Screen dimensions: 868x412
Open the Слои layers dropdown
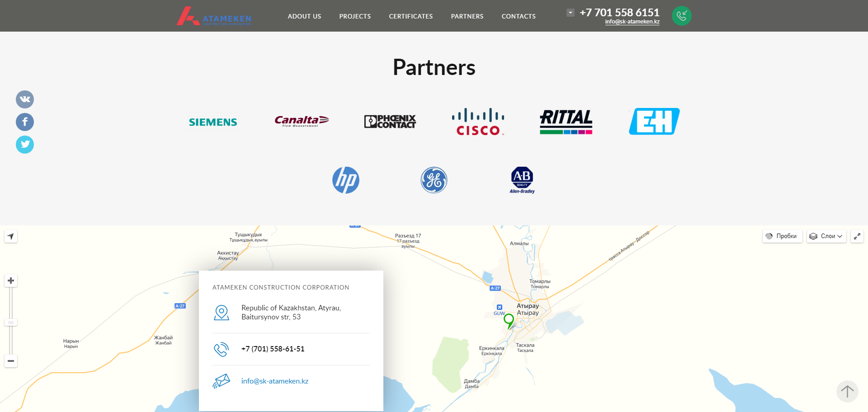[x=826, y=236]
